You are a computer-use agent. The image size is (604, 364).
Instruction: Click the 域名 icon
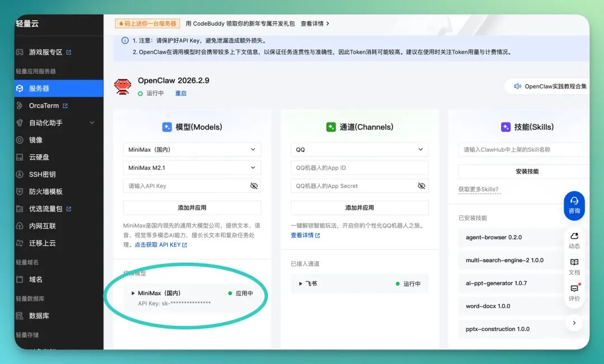point(20,279)
